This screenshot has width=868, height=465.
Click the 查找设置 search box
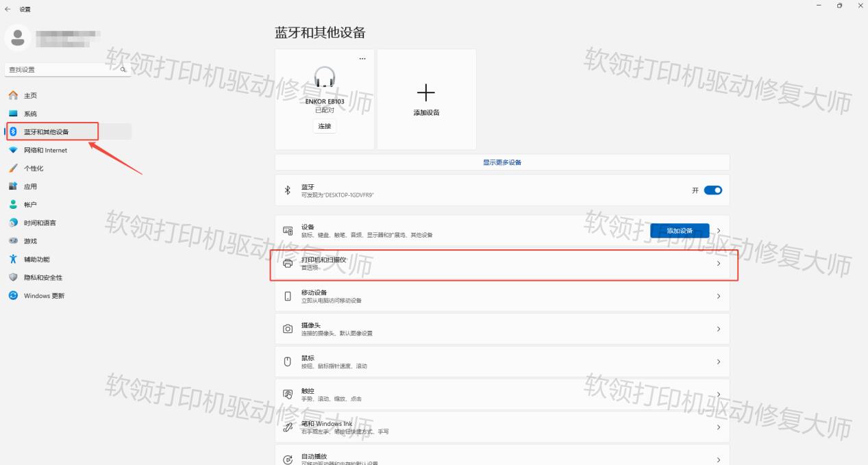point(62,69)
